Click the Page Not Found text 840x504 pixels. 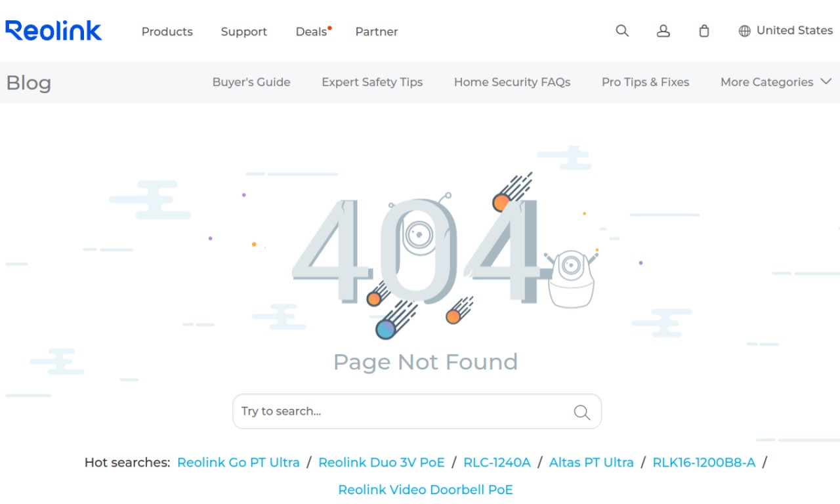pos(425,362)
